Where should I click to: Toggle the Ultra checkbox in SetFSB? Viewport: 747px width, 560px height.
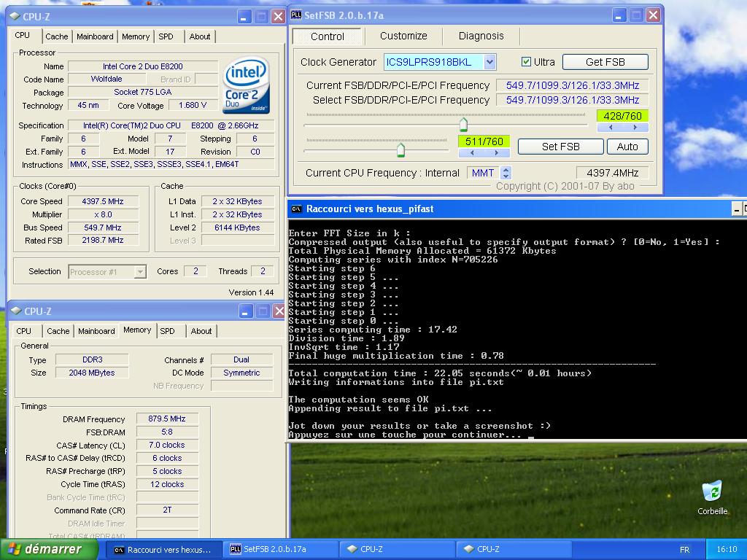526,62
